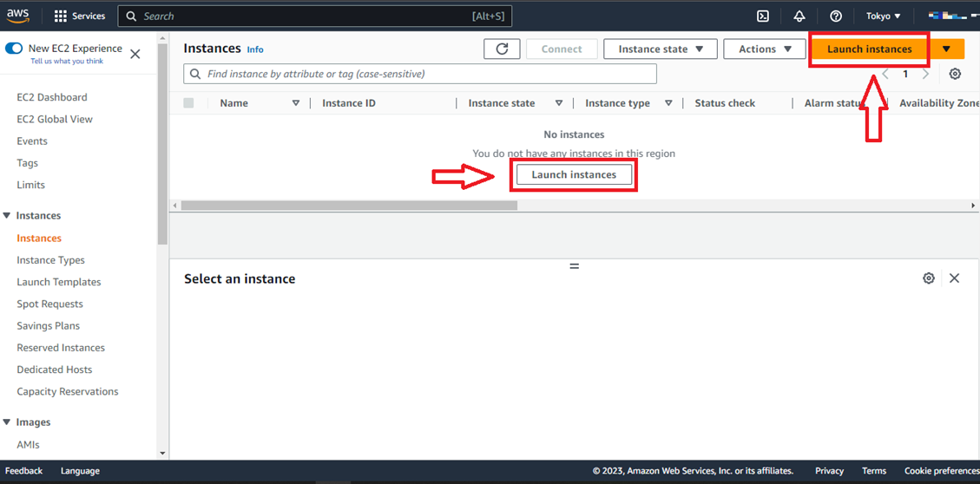Click the Instance ID column header
The width and height of the screenshot is (980, 484).
(x=349, y=103)
